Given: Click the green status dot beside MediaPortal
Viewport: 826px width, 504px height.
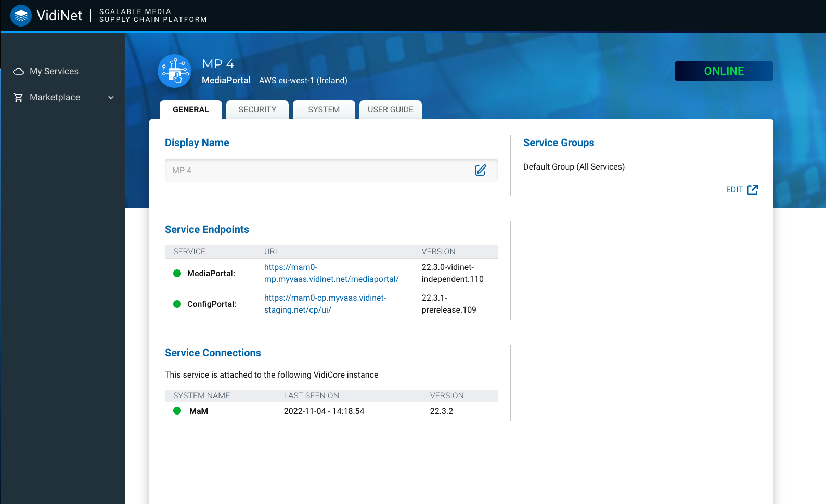Looking at the screenshot, I should pos(177,274).
